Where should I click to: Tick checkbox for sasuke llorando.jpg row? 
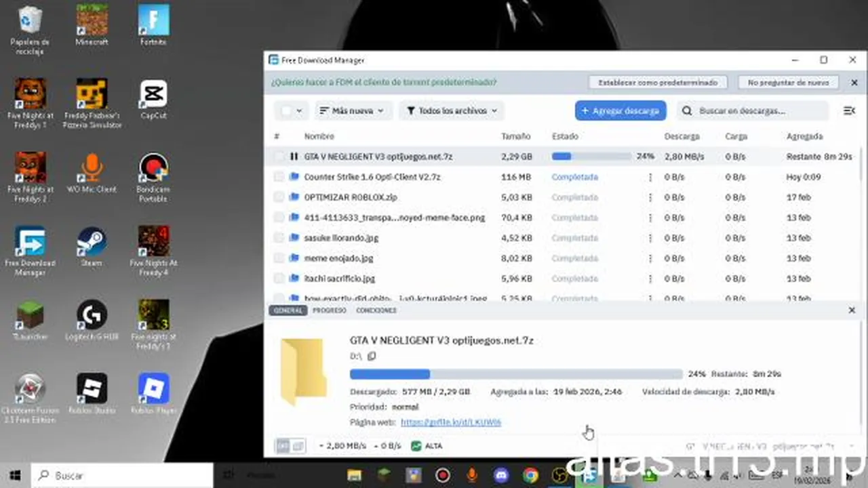tap(279, 238)
